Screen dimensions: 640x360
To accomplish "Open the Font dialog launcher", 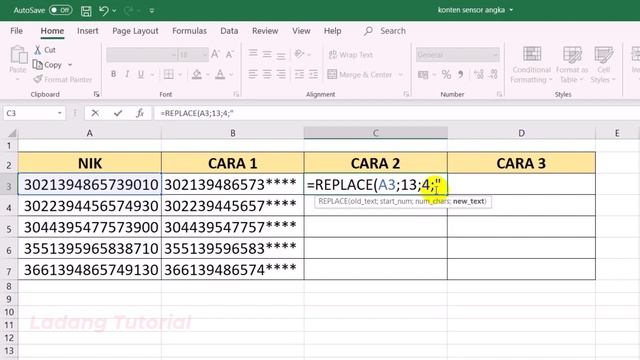I will (x=236, y=94).
